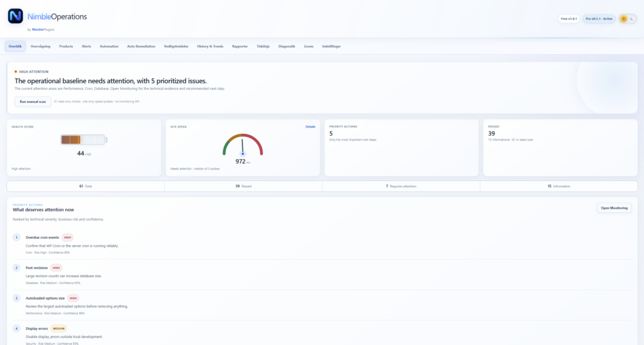Click 'Needs attention - median of 3 probes' text
Screen dimensions: 644x345
pos(195,168)
